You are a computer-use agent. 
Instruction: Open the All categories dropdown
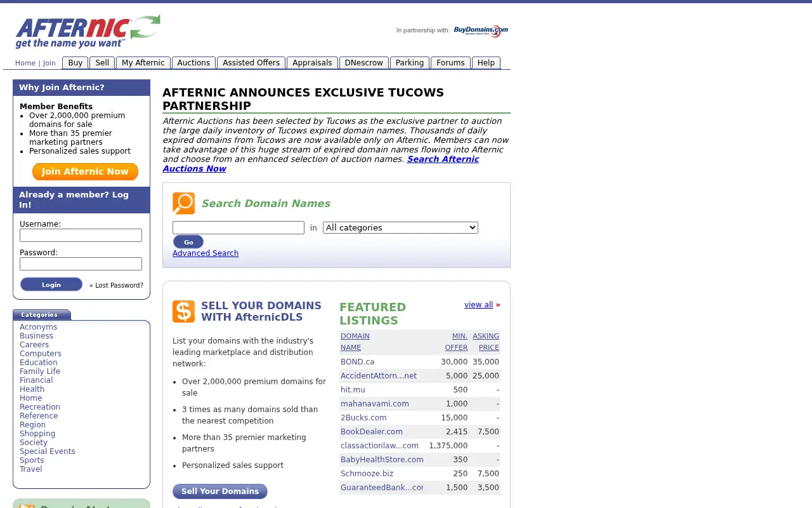400,227
